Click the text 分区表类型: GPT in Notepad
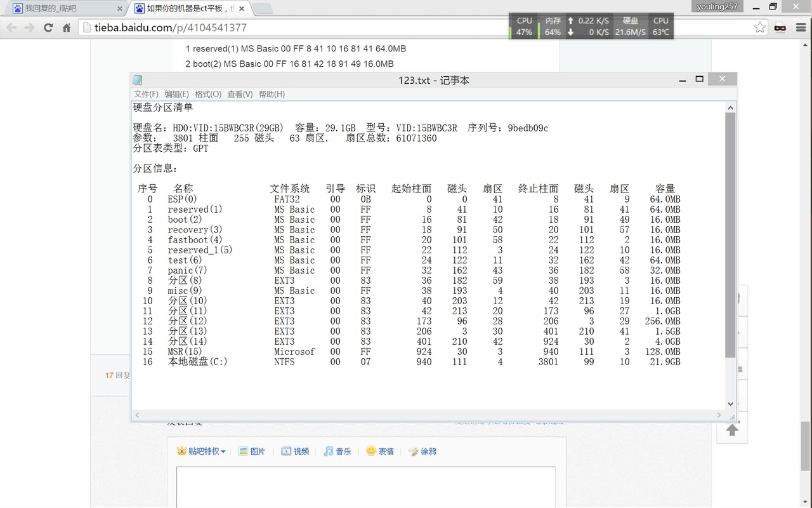Image resolution: width=812 pixels, height=508 pixels. [x=171, y=149]
